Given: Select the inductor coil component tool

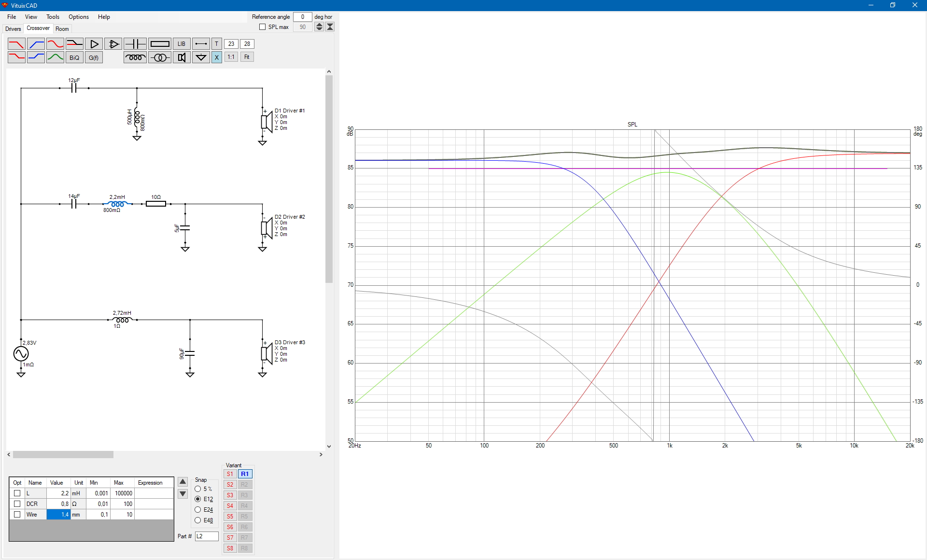Looking at the screenshot, I should 135,57.
